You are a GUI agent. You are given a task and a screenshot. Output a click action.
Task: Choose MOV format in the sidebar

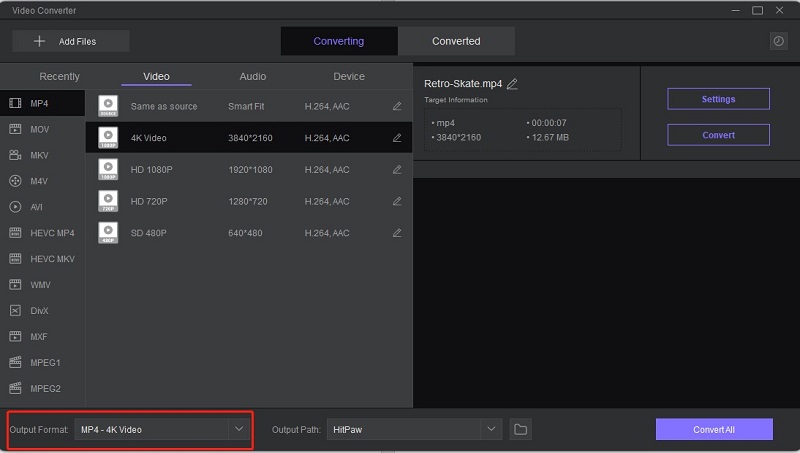42,129
